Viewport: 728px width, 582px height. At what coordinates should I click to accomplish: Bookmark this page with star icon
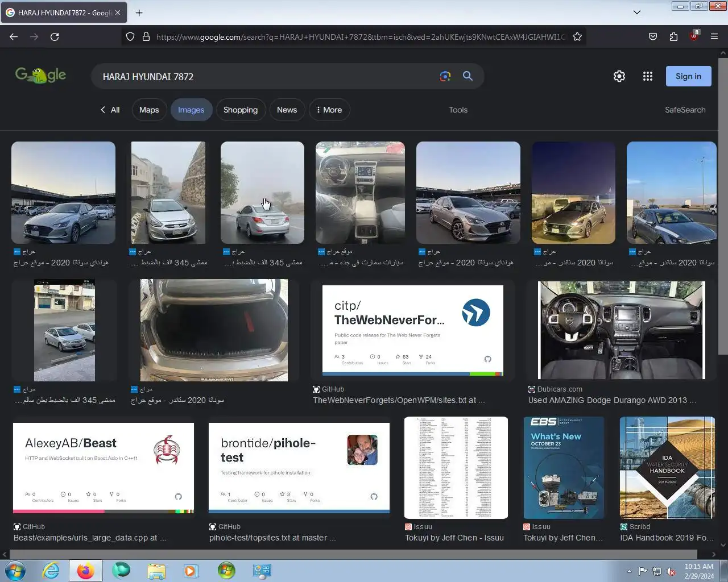coord(577,36)
